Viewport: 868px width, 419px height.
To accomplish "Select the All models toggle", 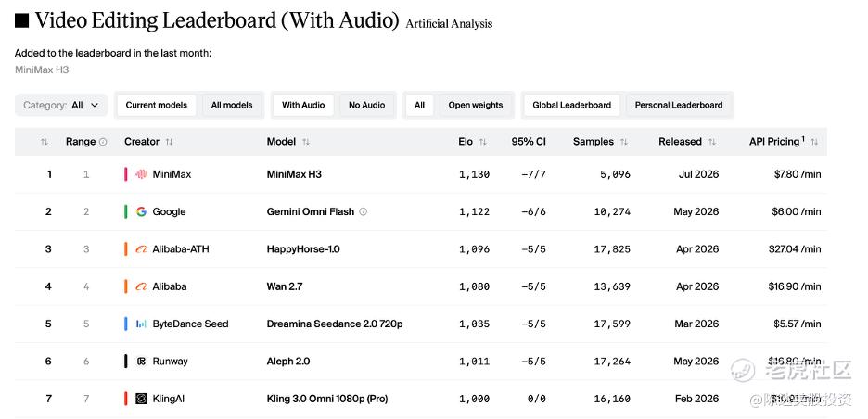I will [x=232, y=105].
